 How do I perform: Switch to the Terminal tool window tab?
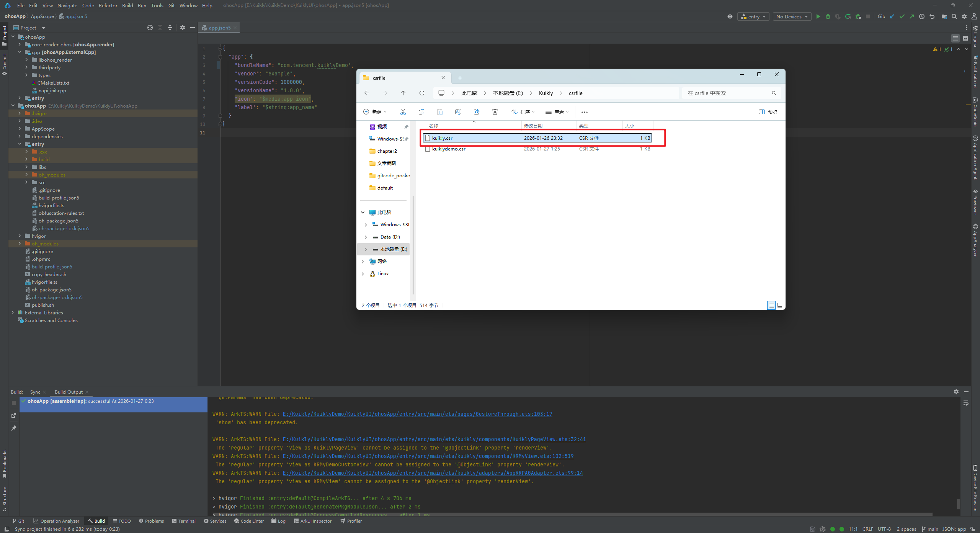[184, 521]
